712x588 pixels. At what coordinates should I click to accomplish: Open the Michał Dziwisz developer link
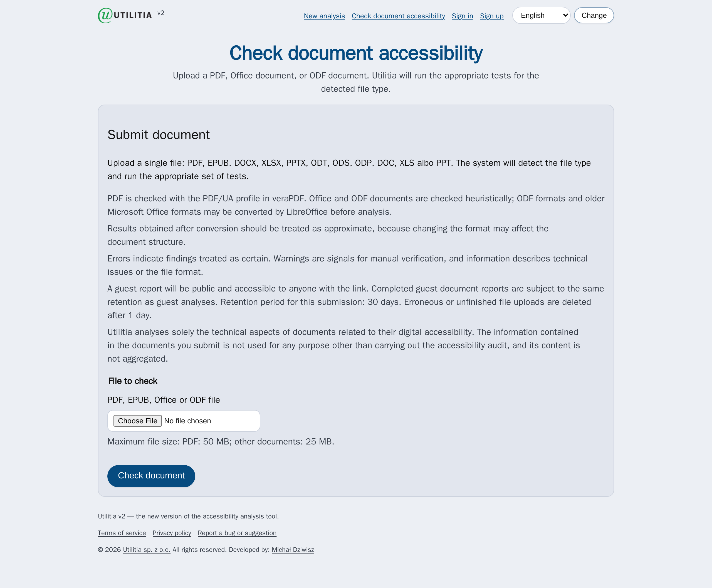(x=293, y=549)
